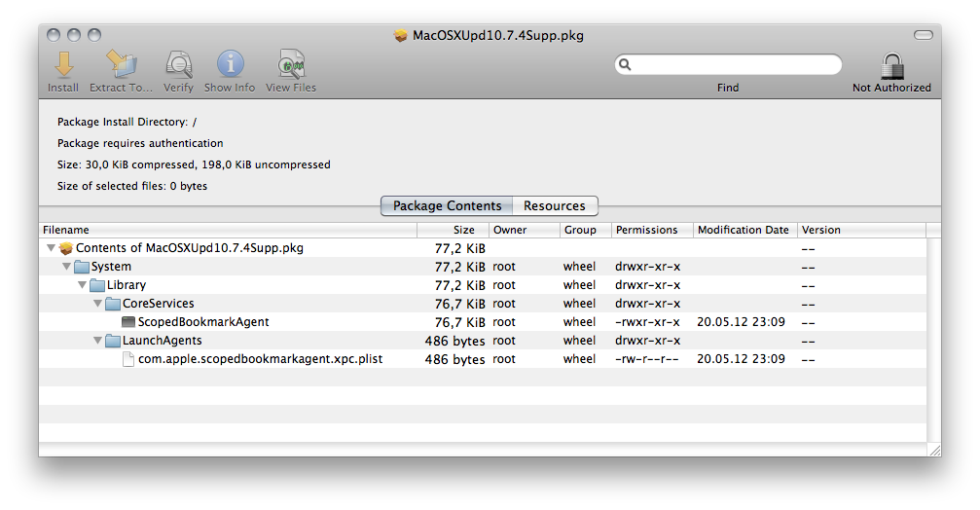The image size is (980, 510).
Task: Select the View Files toolbar icon
Action: coord(291,65)
